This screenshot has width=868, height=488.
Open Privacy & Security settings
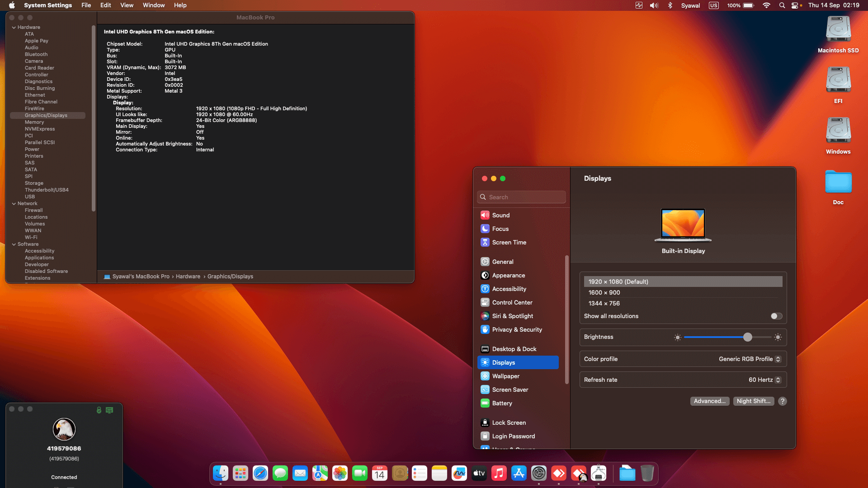point(517,329)
